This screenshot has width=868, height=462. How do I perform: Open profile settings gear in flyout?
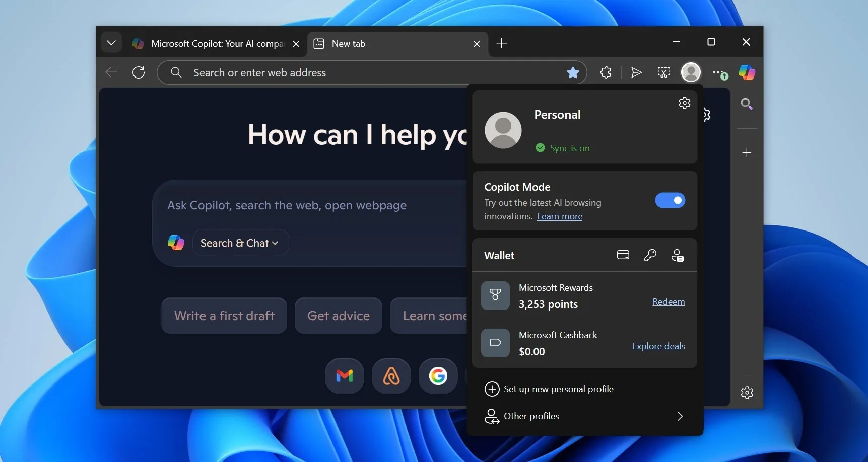pyautogui.click(x=684, y=103)
